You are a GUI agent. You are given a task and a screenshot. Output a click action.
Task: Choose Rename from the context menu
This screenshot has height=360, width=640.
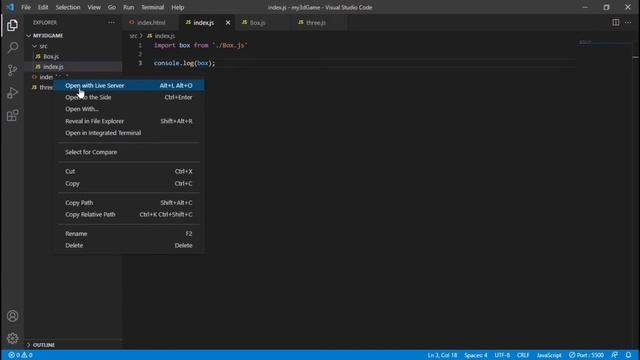pyautogui.click(x=129, y=234)
